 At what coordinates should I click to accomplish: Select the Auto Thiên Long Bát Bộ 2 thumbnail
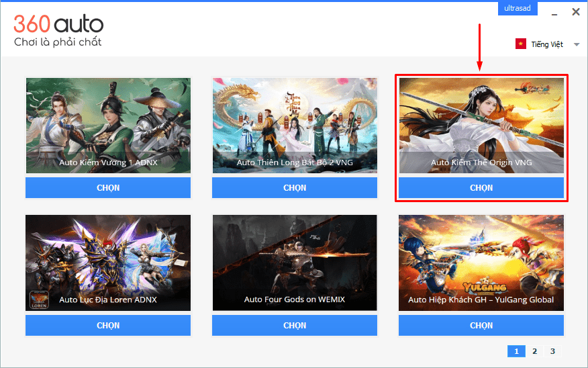point(295,126)
